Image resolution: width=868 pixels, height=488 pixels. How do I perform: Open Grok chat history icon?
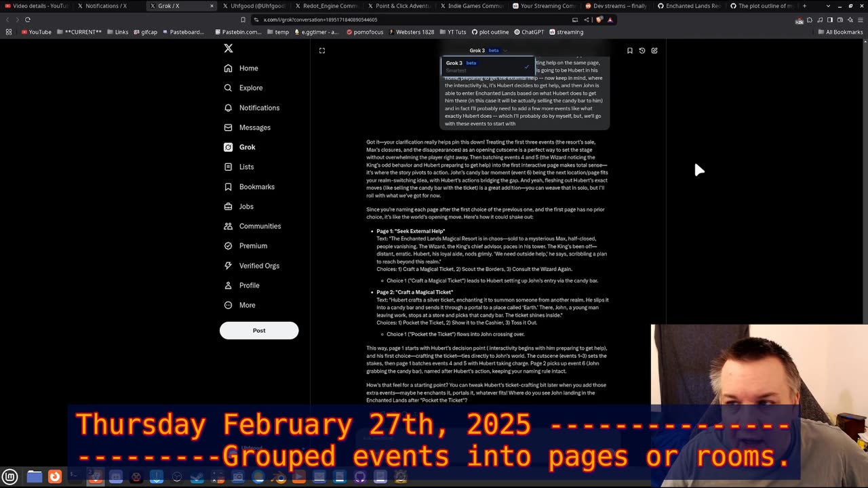point(642,50)
